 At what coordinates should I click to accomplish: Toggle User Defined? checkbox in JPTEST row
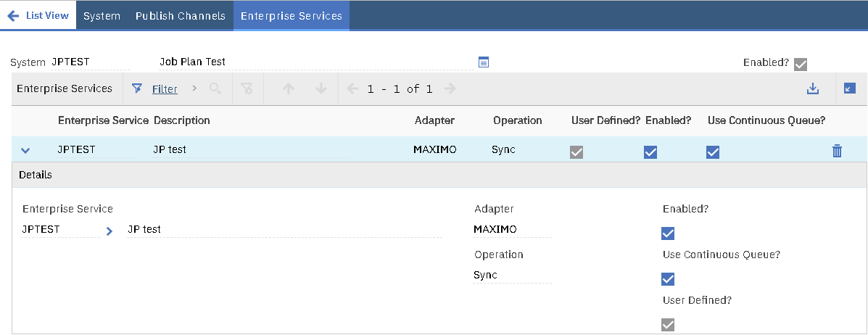tap(576, 152)
